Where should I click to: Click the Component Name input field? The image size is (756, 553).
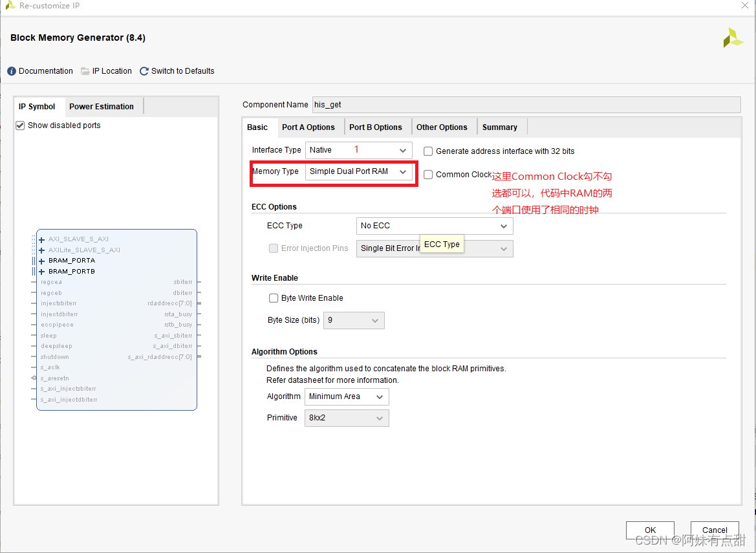pyautogui.click(x=526, y=105)
